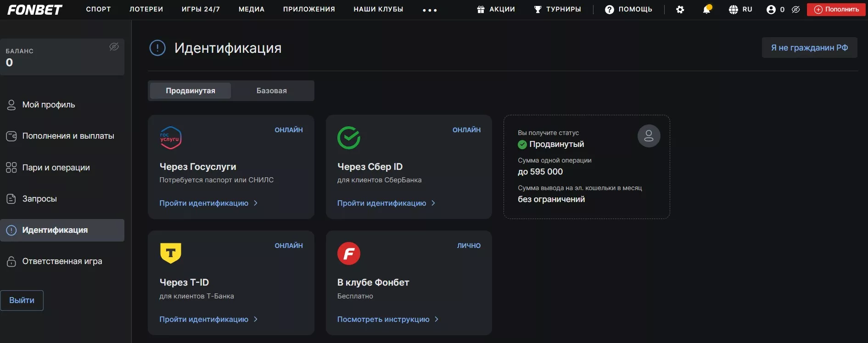
Task: Open the RU language selector
Action: pyautogui.click(x=740, y=10)
